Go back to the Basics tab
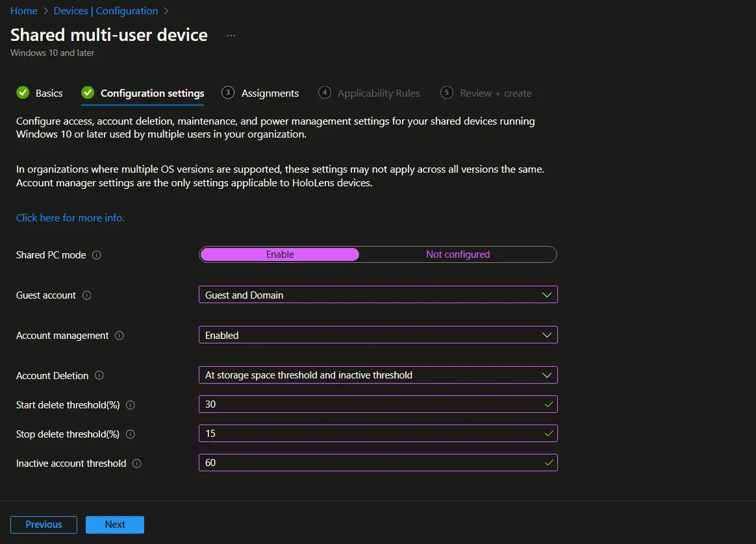 tap(49, 93)
